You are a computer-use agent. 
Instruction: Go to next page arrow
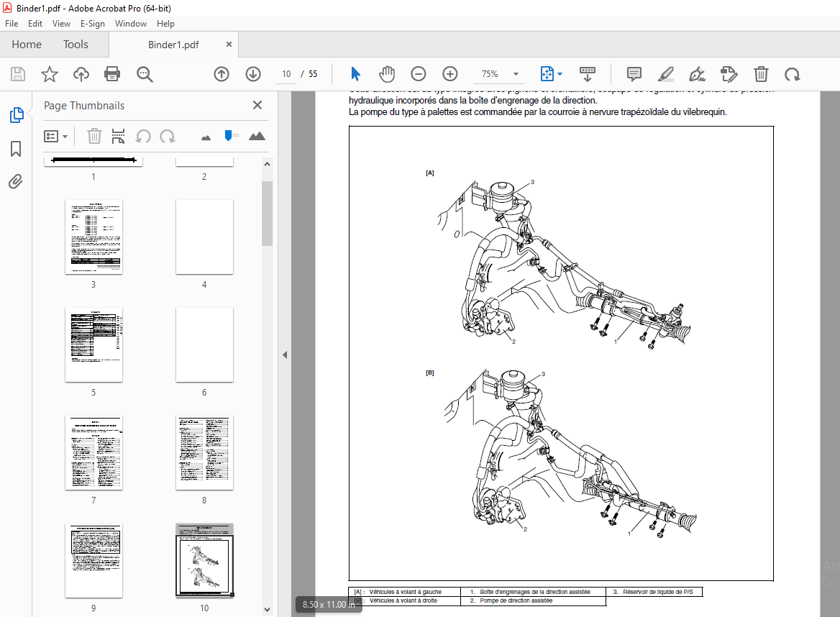[x=253, y=74]
